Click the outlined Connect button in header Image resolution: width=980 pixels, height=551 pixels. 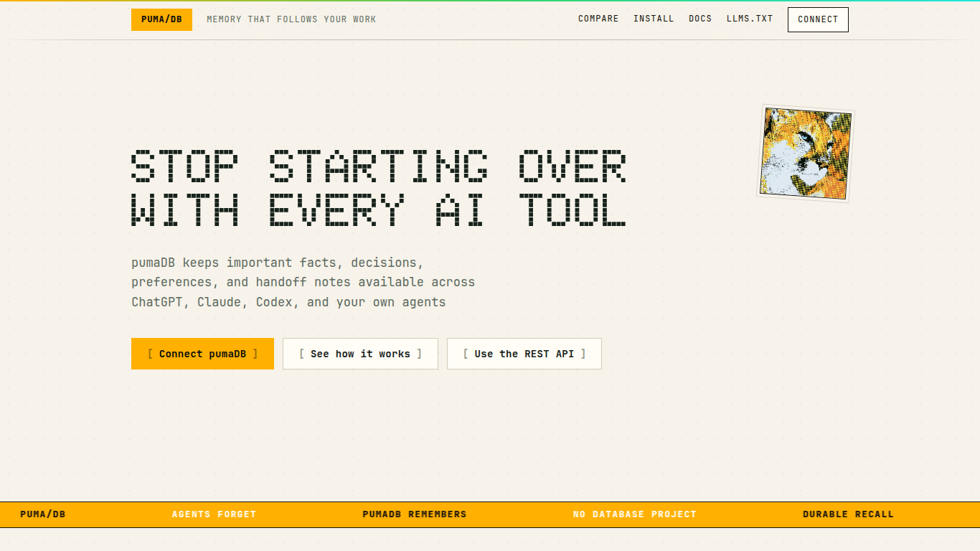tap(818, 19)
